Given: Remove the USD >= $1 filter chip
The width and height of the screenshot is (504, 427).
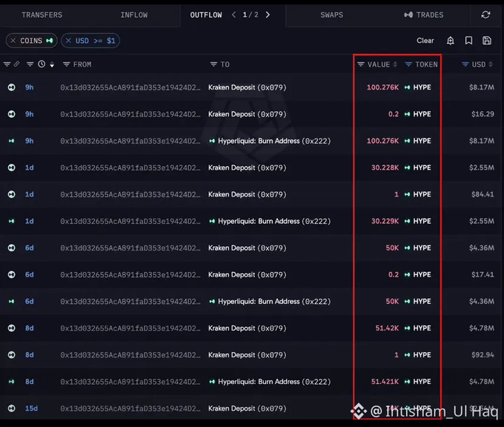Looking at the screenshot, I should click(68, 41).
